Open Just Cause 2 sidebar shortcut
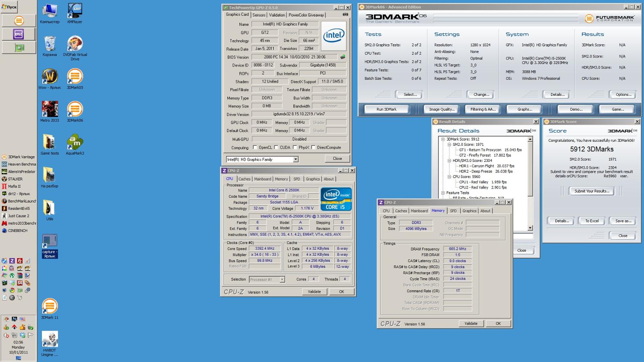644x362 pixels. tap(15, 216)
